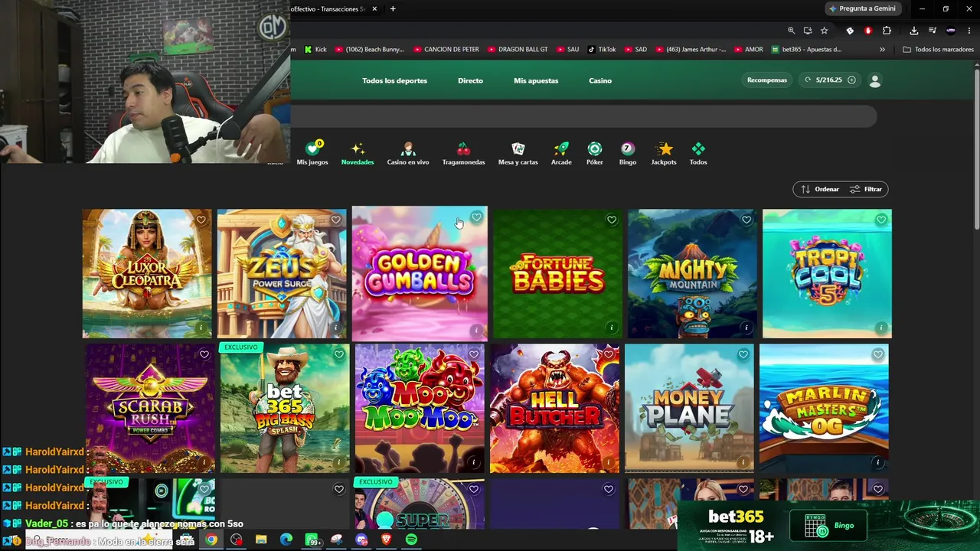Add Tropicool 5 to favorites

[880, 220]
